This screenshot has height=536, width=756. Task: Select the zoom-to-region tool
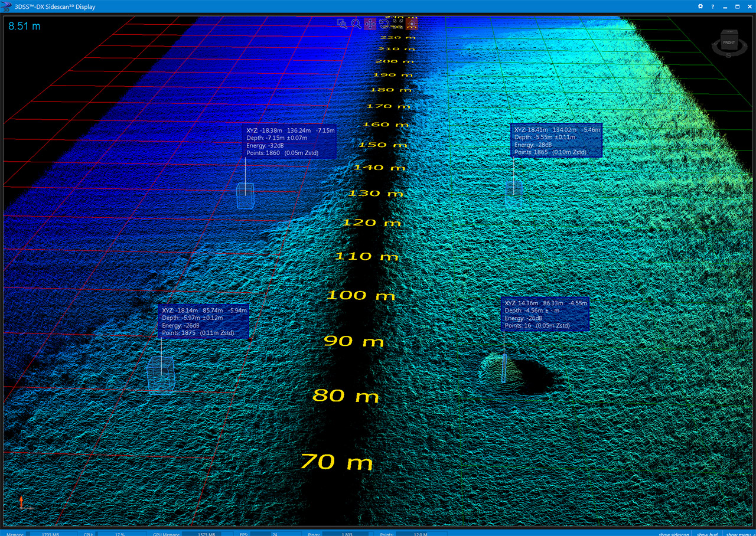pos(342,24)
